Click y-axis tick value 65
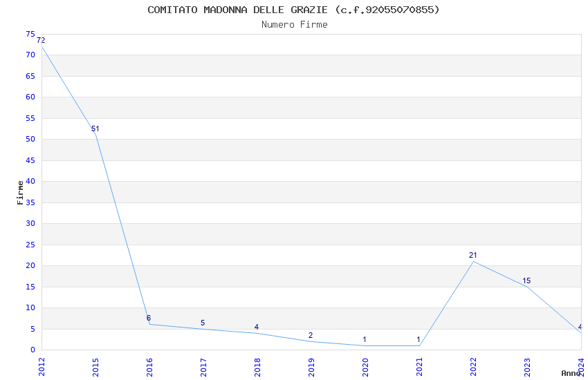The width and height of the screenshot is (588, 380). (x=30, y=76)
